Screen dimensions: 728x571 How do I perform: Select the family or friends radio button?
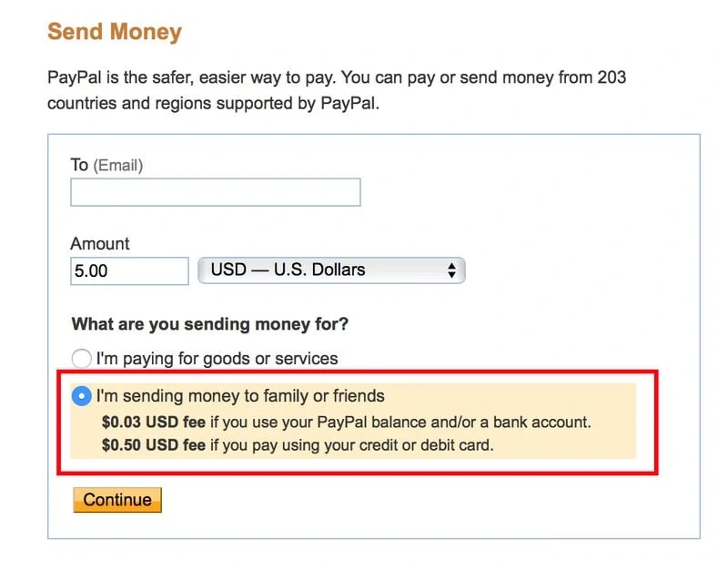pyautogui.click(x=81, y=396)
